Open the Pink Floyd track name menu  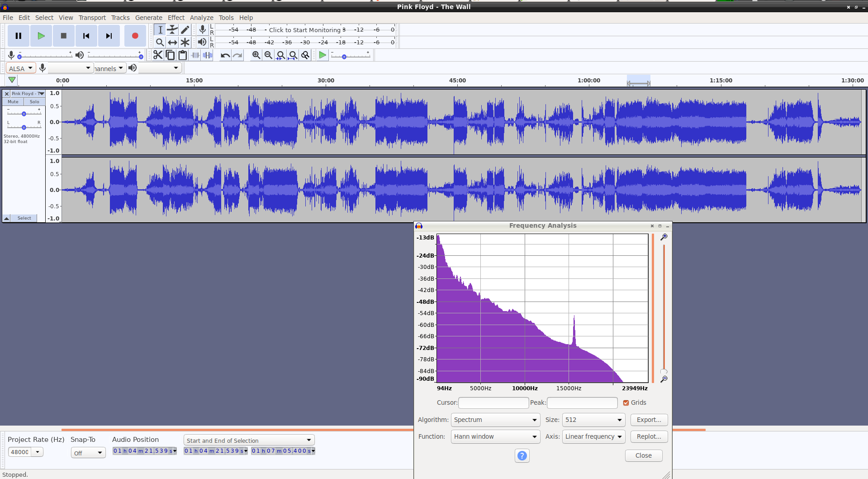28,94
